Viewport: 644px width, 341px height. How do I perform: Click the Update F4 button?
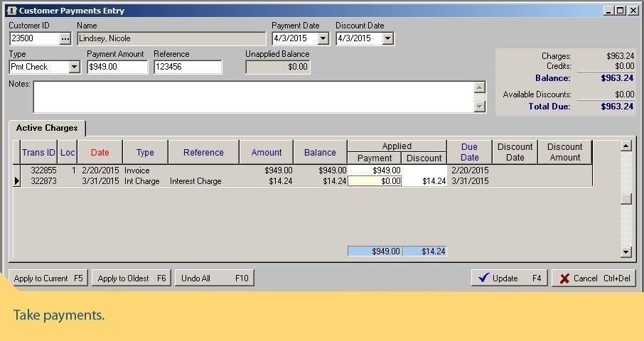point(509,278)
